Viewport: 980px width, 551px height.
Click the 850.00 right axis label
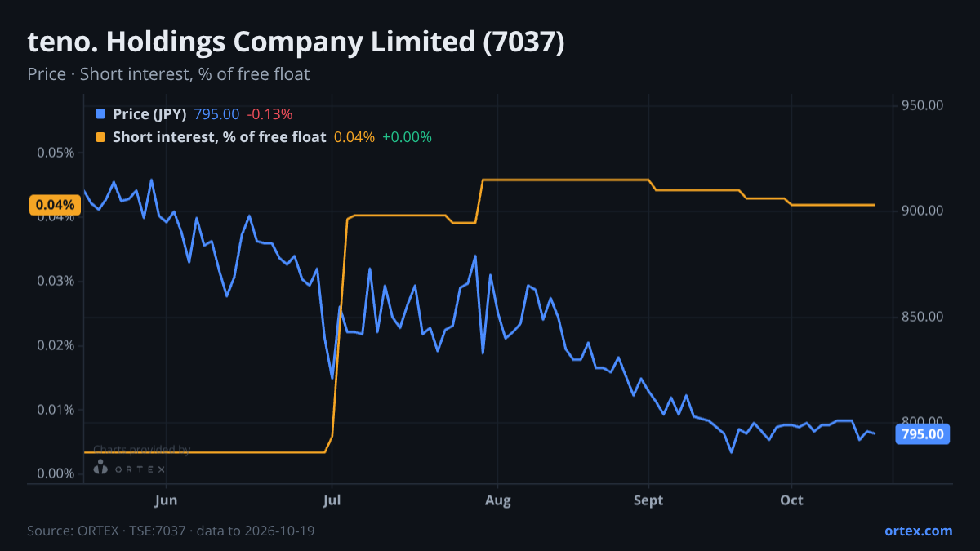[923, 317]
